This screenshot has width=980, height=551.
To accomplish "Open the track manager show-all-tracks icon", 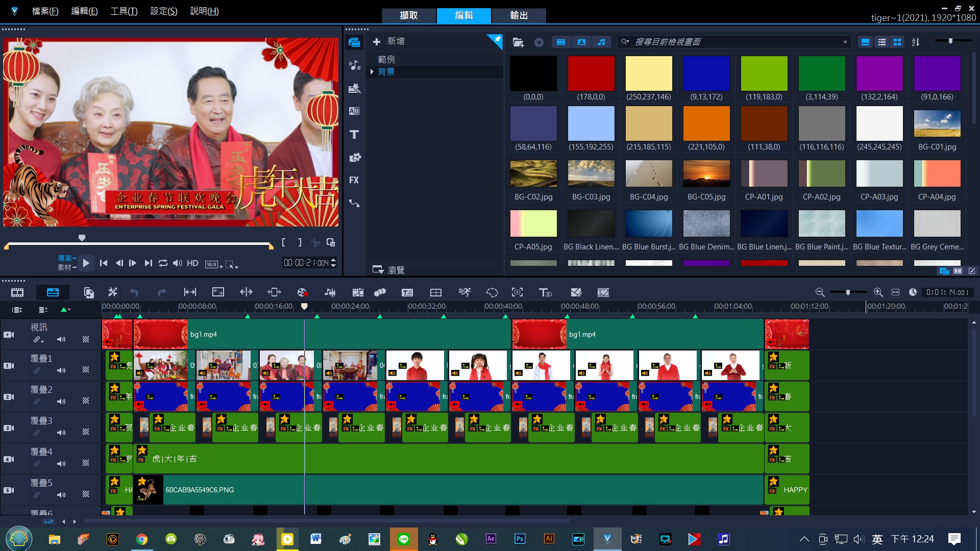I will coord(17,310).
